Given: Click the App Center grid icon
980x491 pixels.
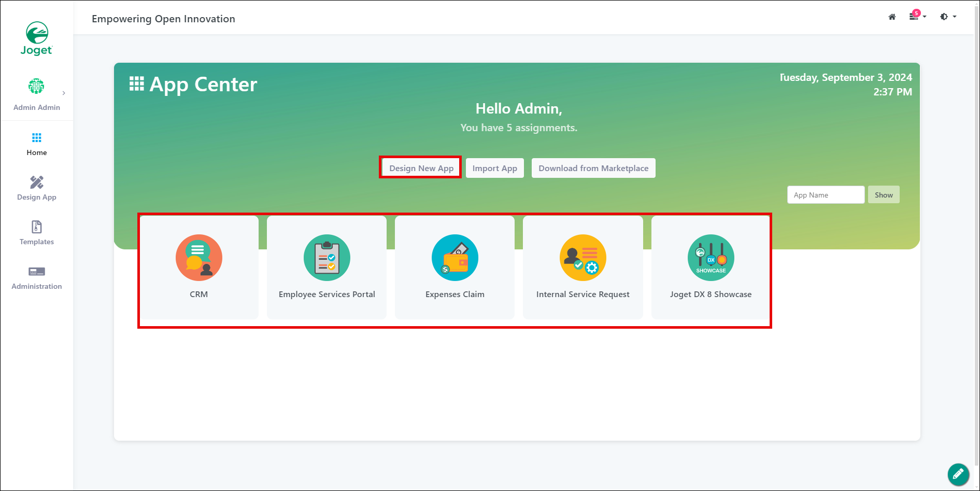Looking at the screenshot, I should point(137,83).
